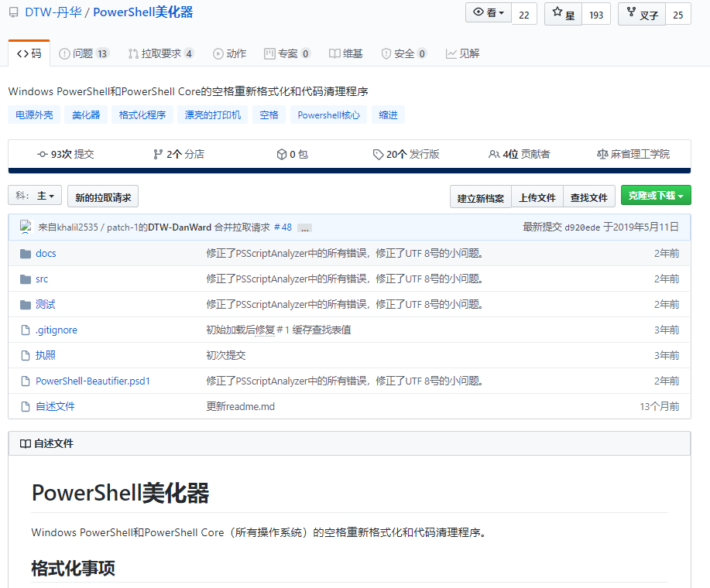710x588 pixels.
Task: Open the 科: 主 branch dropdown
Action: (x=35, y=196)
